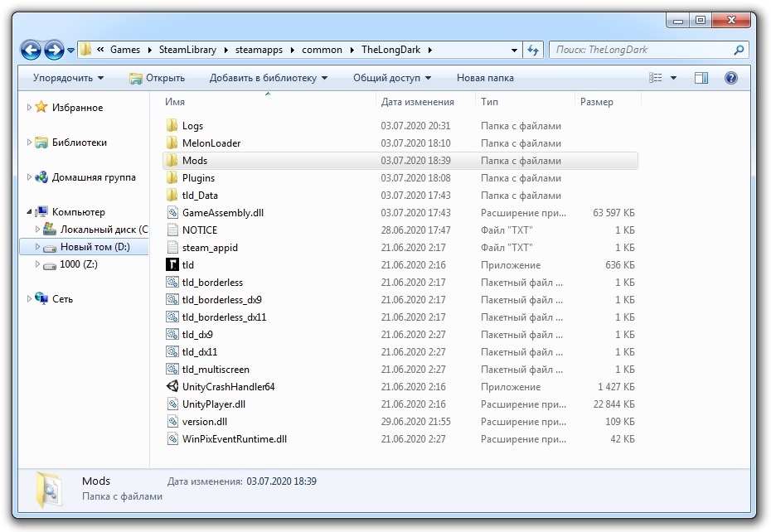Open dropdown arrow after TheLongDark breadcrumb
Screen dimensions: 771x532
pyautogui.click(x=429, y=51)
